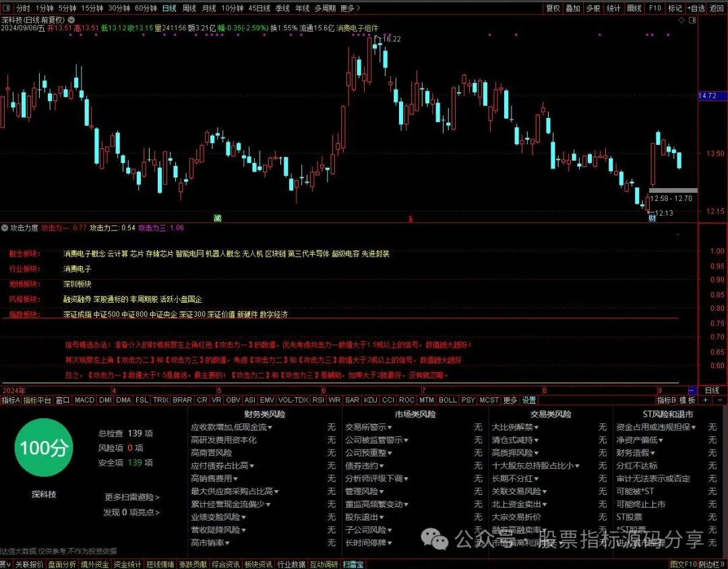Click the 统计 statistics button

tap(613, 8)
